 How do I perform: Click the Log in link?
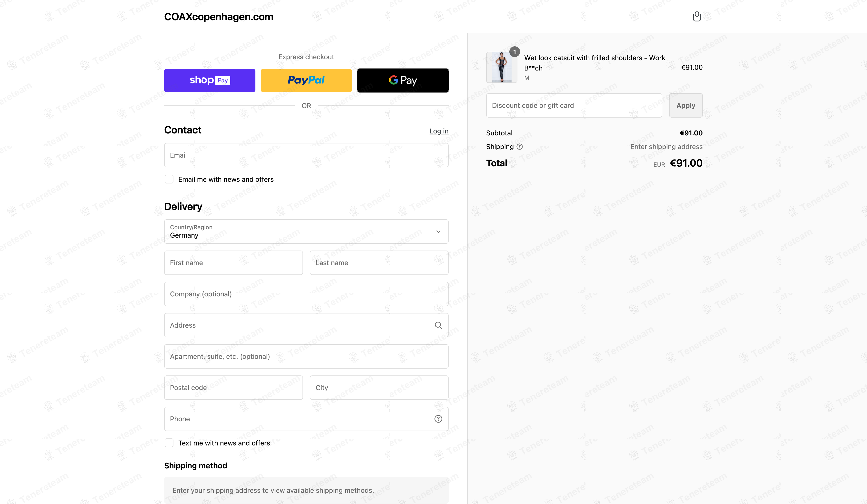439,131
